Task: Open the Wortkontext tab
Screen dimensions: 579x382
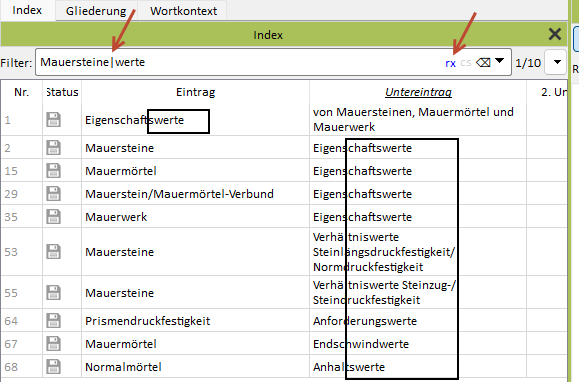Action: point(184,11)
